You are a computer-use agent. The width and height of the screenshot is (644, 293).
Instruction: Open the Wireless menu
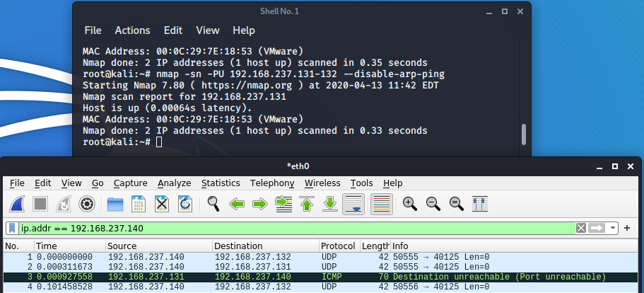coord(322,183)
